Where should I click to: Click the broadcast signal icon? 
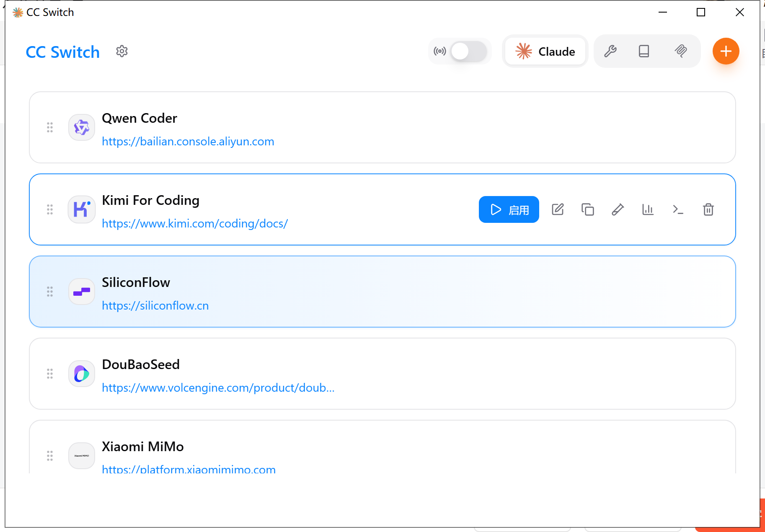coord(440,52)
